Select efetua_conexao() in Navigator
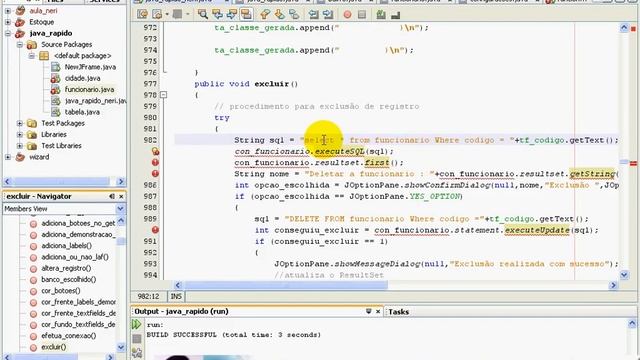Image resolution: width=640 pixels, height=360 pixels. pos(69,336)
